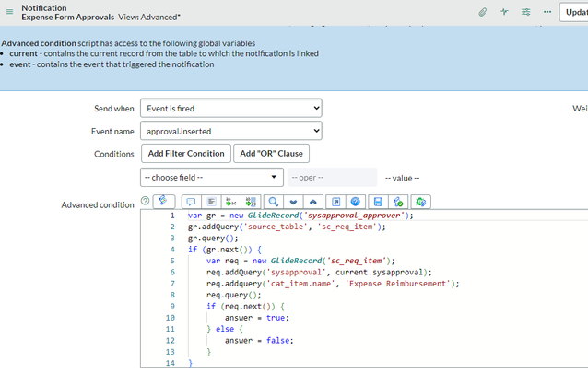Image resolution: width=588 pixels, height=385 pixels.
Task: Click the Update button
Action: pos(574,12)
